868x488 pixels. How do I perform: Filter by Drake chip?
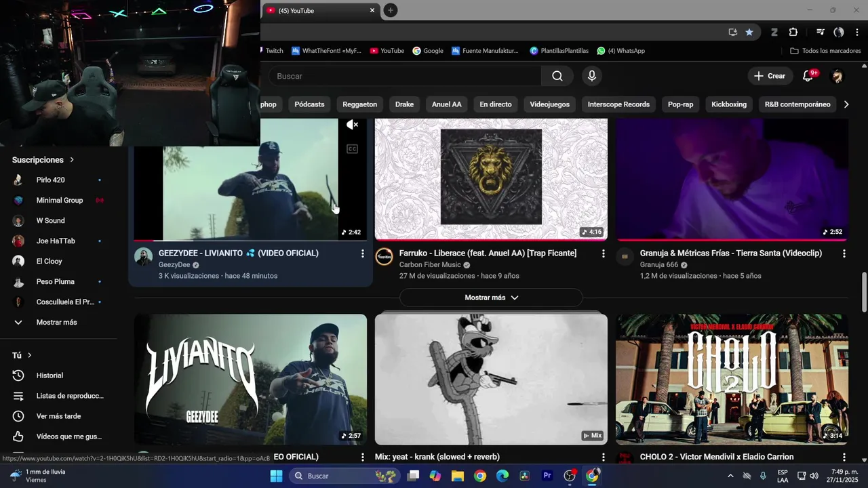[404, 104]
